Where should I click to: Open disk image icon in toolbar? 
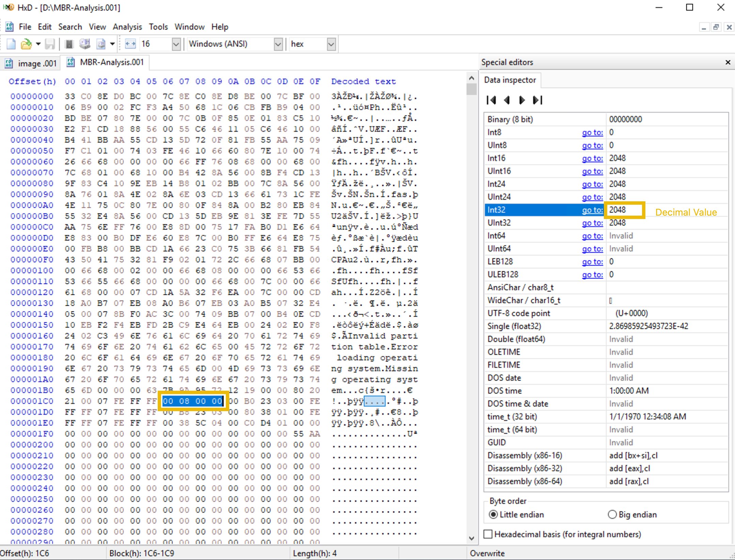tap(101, 44)
